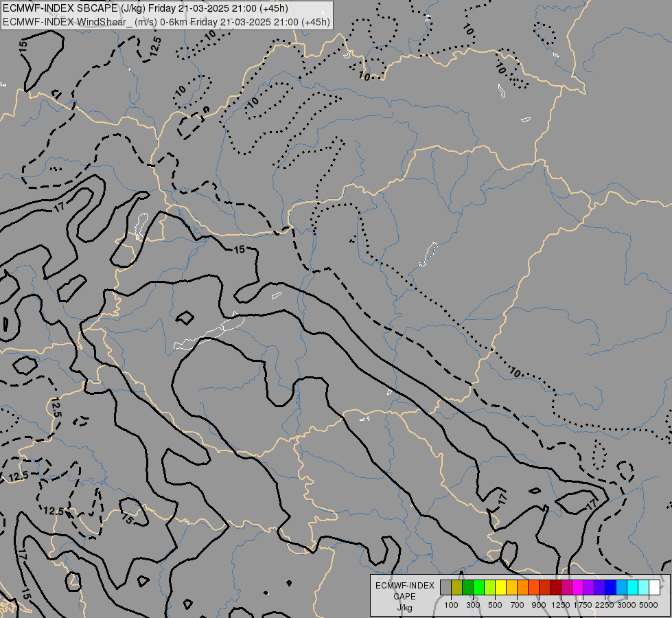
Task: Click the legend value 300
Action: tap(473, 605)
